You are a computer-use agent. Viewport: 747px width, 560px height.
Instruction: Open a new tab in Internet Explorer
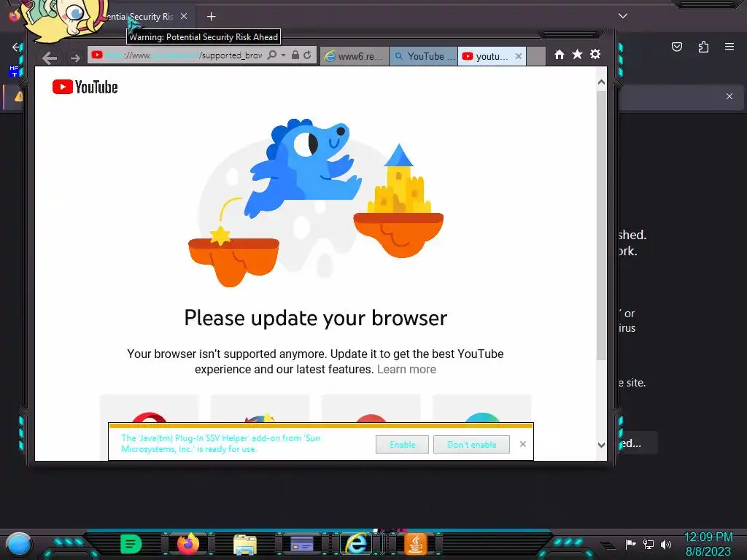tap(536, 56)
